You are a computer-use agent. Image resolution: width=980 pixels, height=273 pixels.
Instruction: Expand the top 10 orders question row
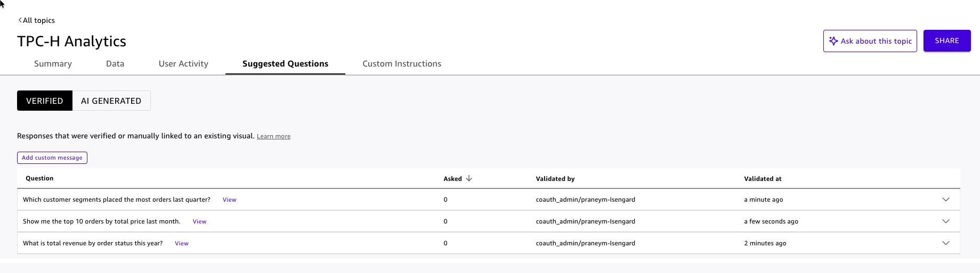[945, 221]
